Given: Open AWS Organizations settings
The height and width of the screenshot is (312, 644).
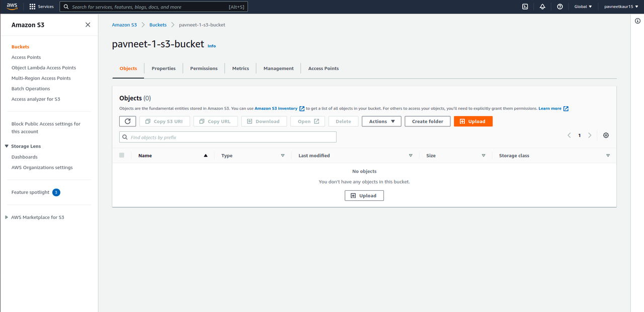Looking at the screenshot, I should coord(42,168).
